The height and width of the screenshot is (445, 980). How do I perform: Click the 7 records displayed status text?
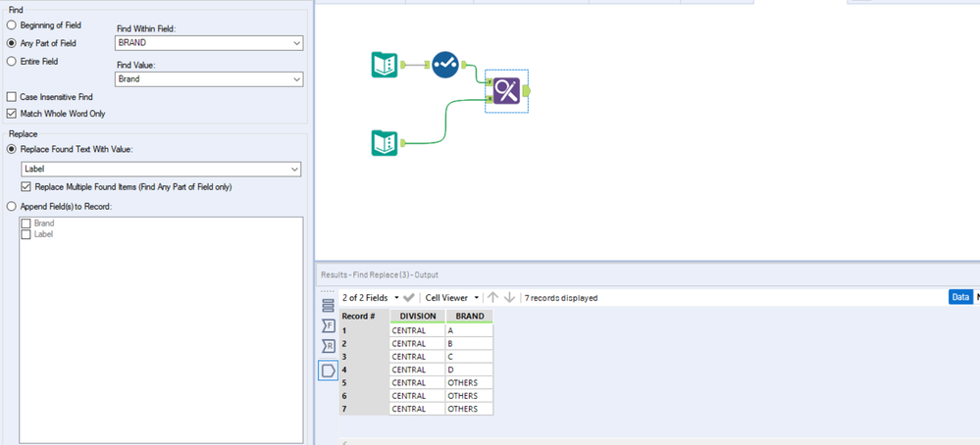(560, 298)
